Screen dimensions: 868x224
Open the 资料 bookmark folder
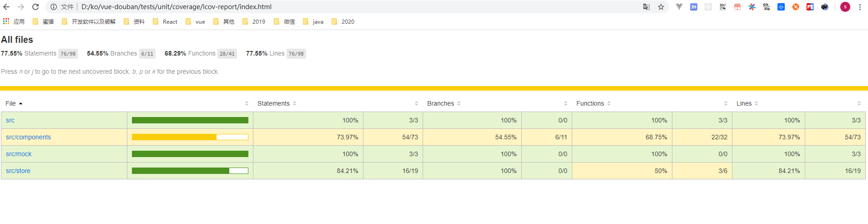click(x=134, y=21)
